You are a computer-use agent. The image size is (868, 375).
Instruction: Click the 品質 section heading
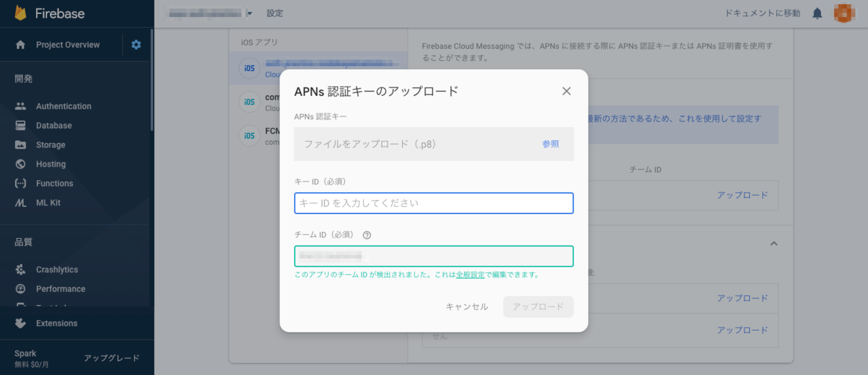[23, 242]
